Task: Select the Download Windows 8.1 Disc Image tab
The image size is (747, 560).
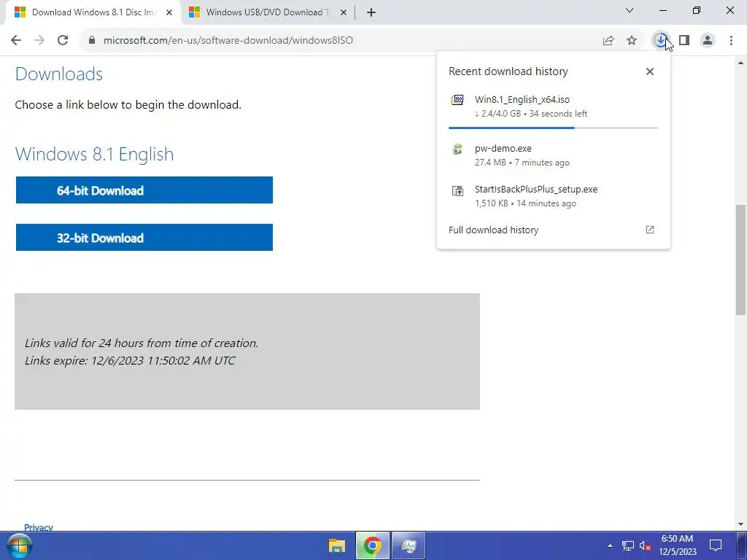Action: pos(94,12)
